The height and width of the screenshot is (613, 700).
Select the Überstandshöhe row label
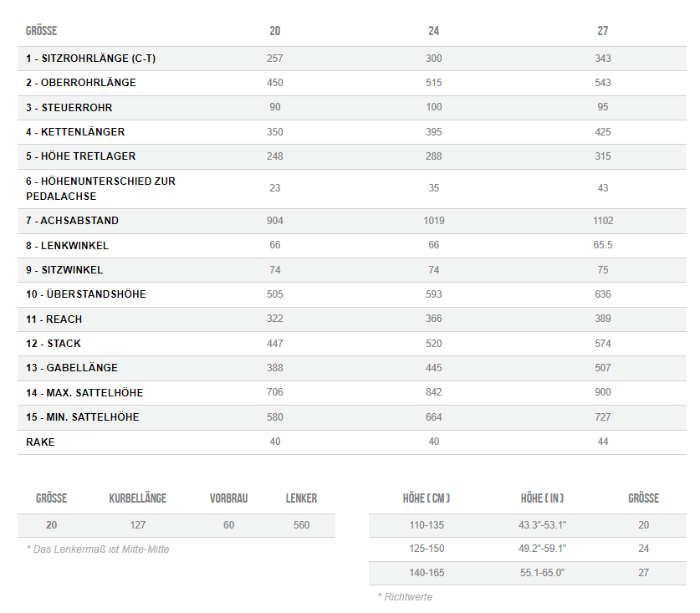pos(86,294)
